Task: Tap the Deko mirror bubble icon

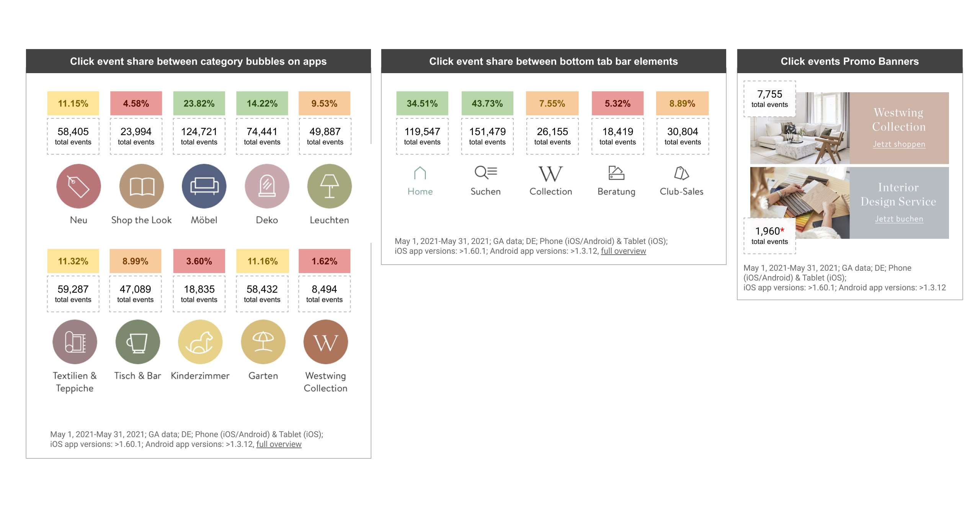Action: pyautogui.click(x=267, y=187)
